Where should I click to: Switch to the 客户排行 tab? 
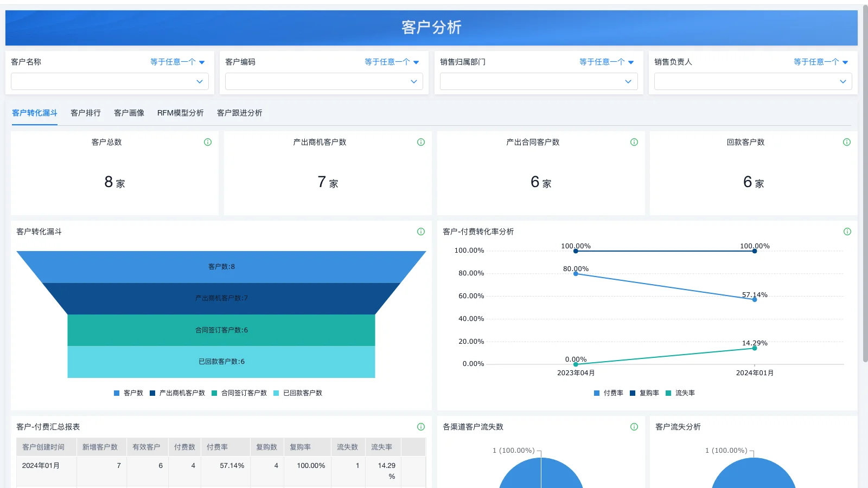tap(85, 113)
